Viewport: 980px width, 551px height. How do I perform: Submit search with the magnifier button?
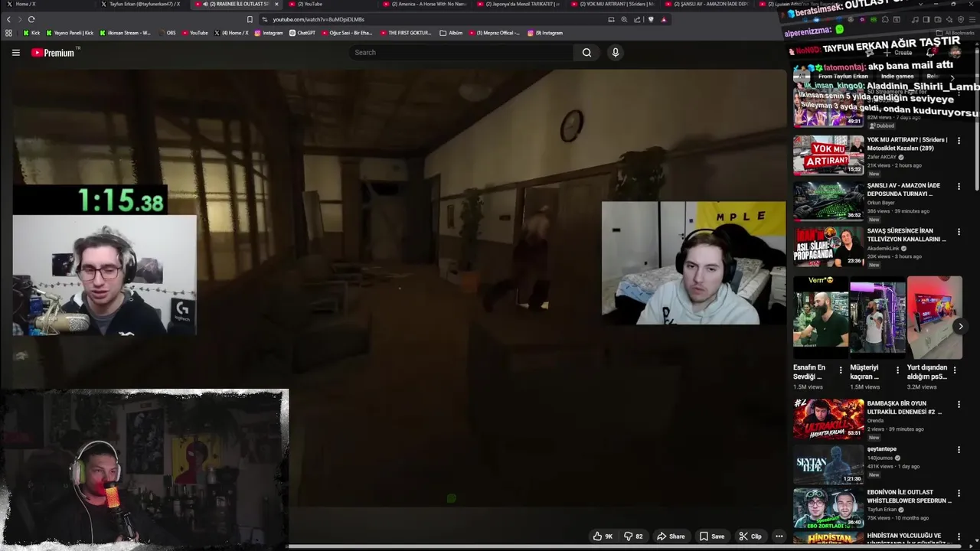point(586,52)
